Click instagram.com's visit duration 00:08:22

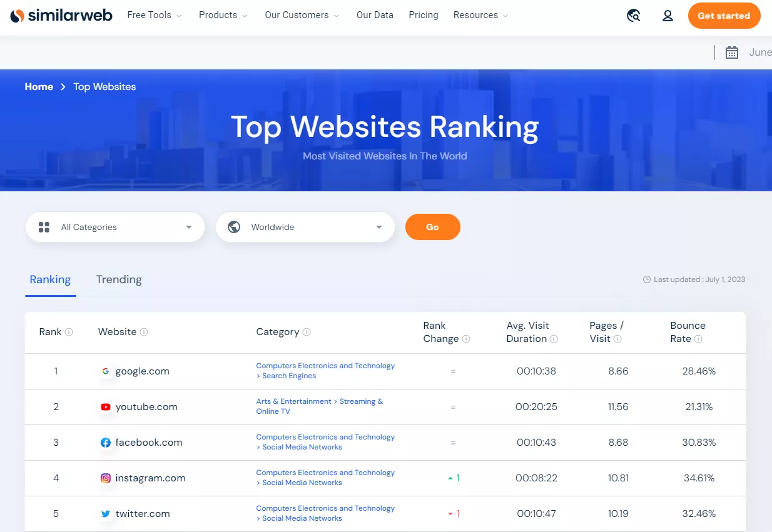coord(536,478)
